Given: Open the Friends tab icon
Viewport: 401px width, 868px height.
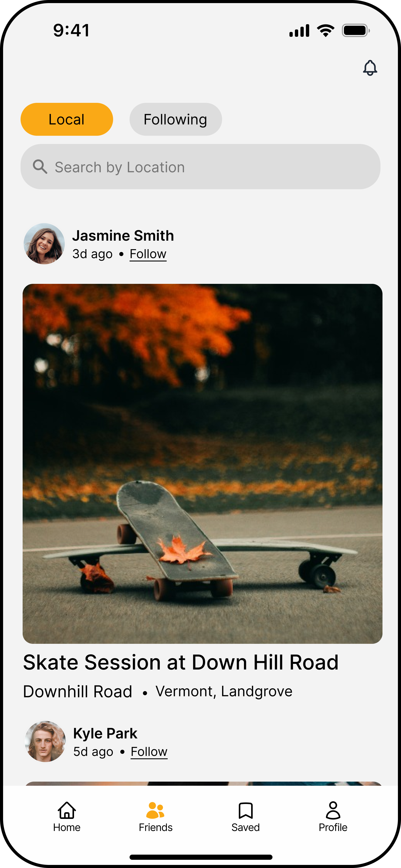Looking at the screenshot, I should click(x=155, y=810).
